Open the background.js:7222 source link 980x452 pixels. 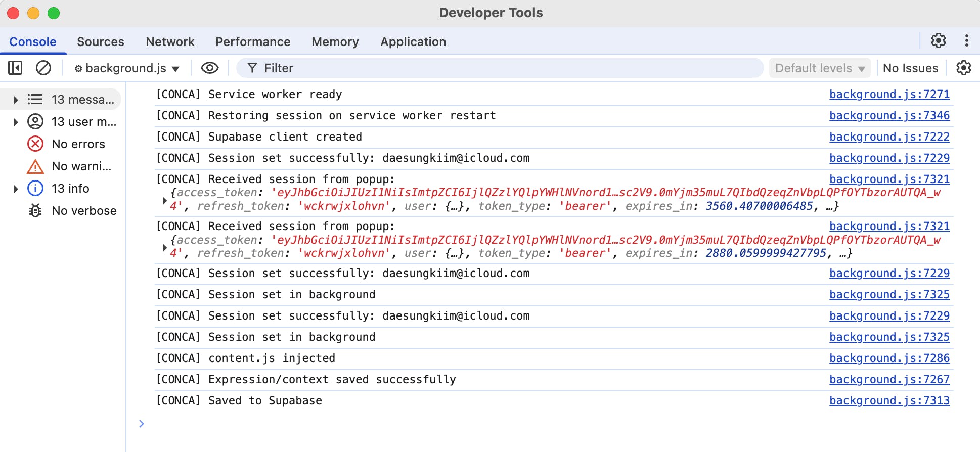(889, 137)
